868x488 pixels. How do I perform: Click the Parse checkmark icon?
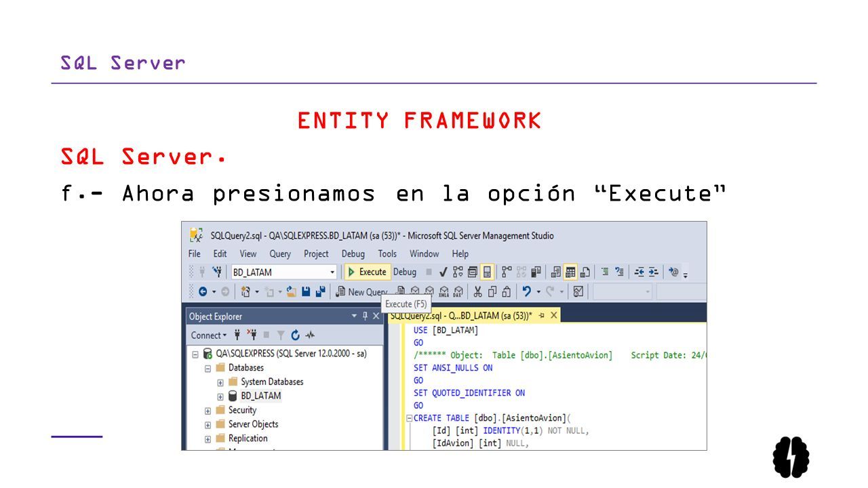pos(443,272)
